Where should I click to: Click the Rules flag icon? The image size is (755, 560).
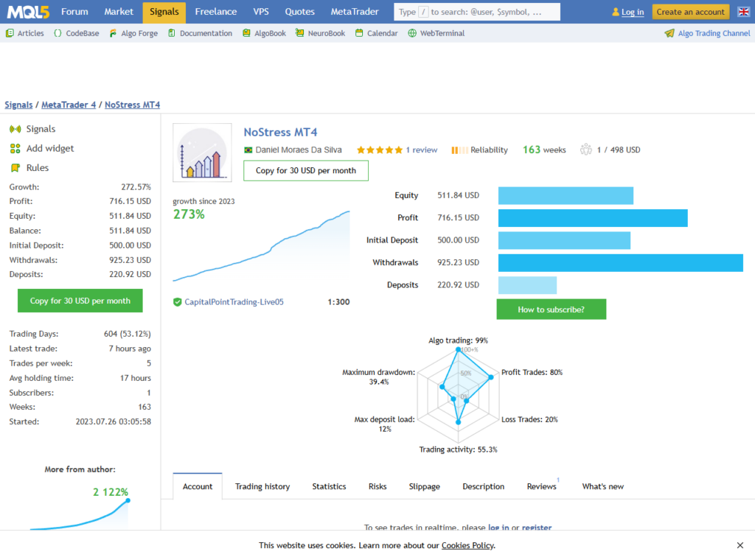click(x=15, y=168)
